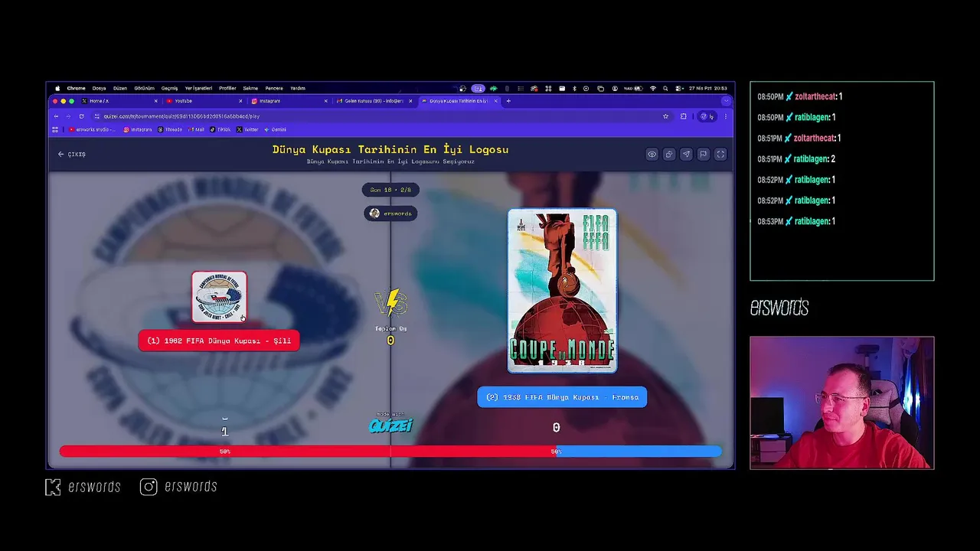Open the Twitter bookmark
This screenshot has height=551, width=980.
pyautogui.click(x=247, y=129)
